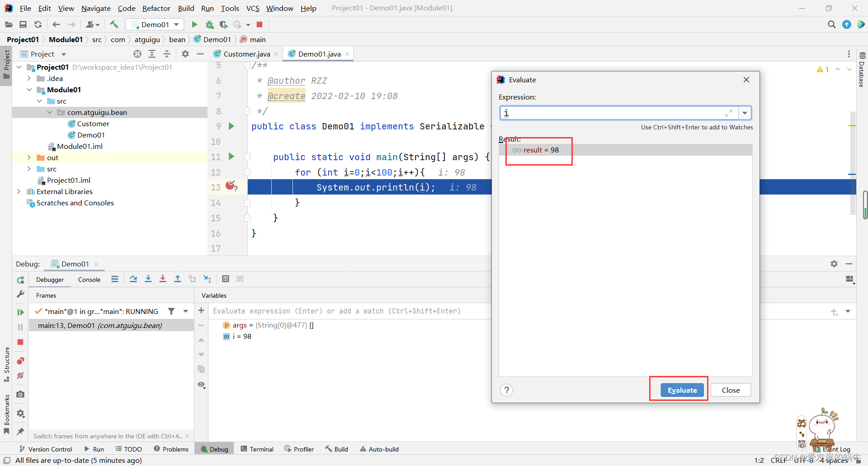Expand the Evaluate expression field
The height and width of the screenshot is (466, 868).
click(x=729, y=113)
